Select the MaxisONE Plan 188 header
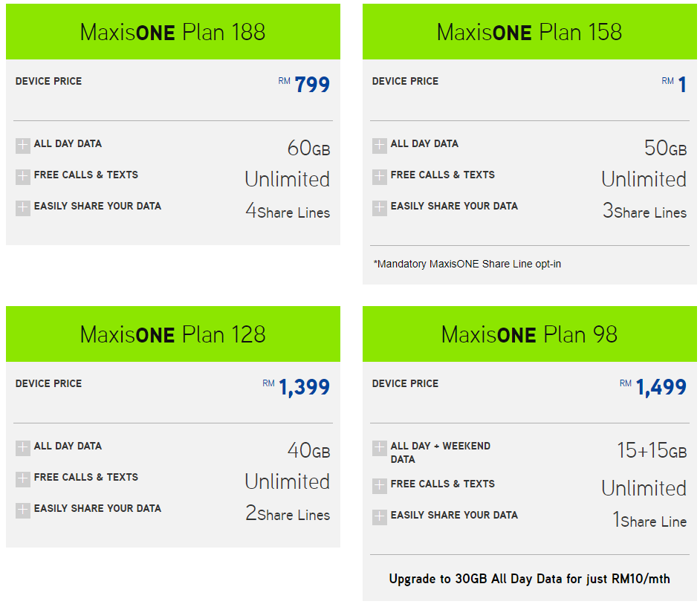Viewport: 700px width, 604px height. pos(172,32)
